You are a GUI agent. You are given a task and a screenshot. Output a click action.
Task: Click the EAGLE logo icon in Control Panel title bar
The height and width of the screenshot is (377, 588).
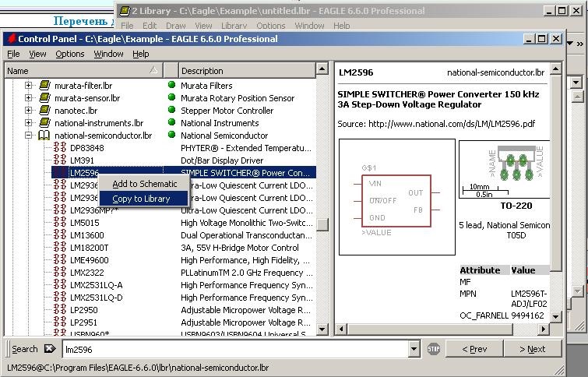coord(12,38)
